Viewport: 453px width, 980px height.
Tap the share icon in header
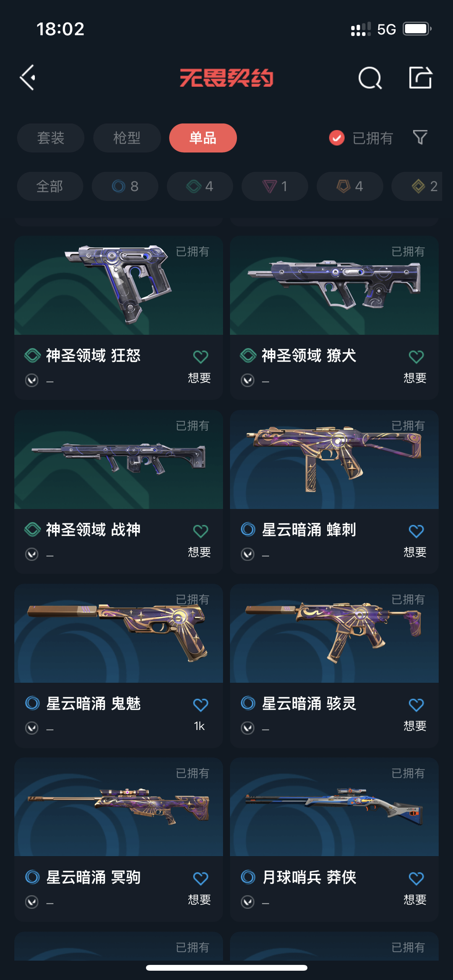coord(420,78)
